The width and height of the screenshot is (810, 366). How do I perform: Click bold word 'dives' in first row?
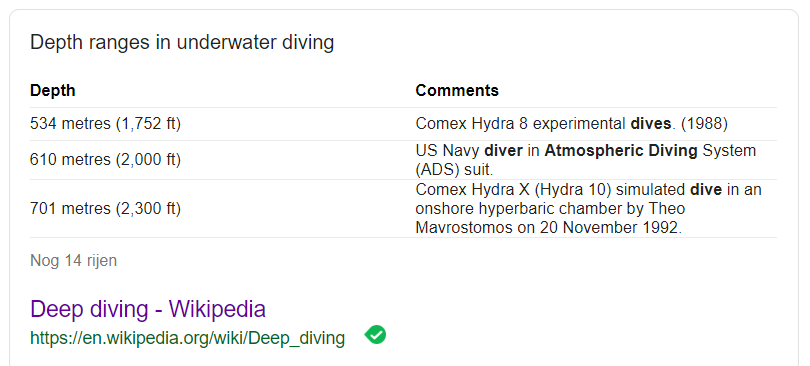[x=650, y=124]
